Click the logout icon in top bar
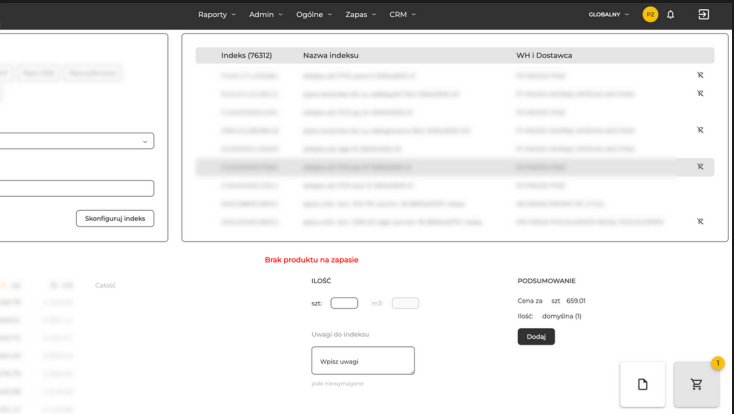This screenshot has width=734, height=414. [x=703, y=14]
